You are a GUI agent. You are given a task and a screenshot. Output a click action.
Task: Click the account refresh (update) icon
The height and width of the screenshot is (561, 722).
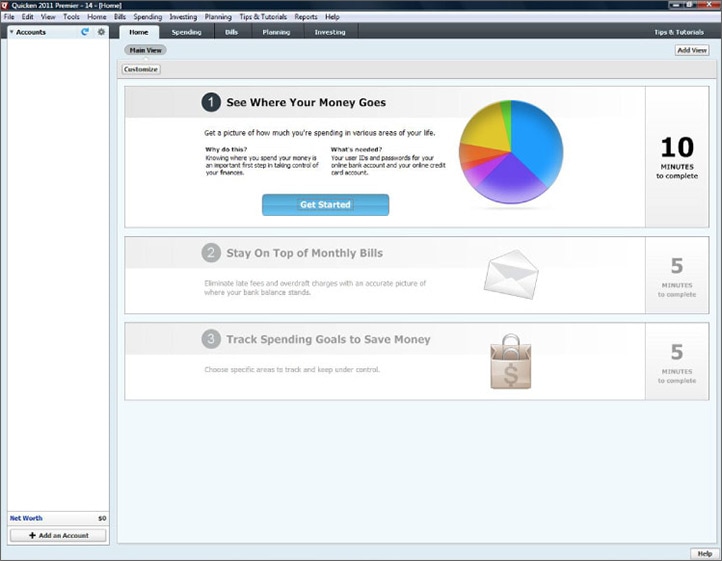pyautogui.click(x=85, y=32)
